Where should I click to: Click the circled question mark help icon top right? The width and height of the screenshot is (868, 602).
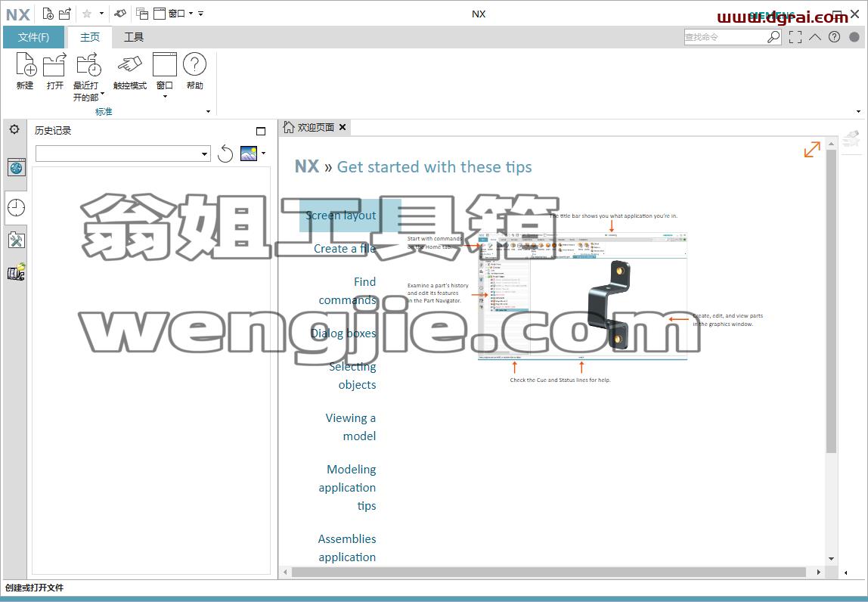click(834, 36)
